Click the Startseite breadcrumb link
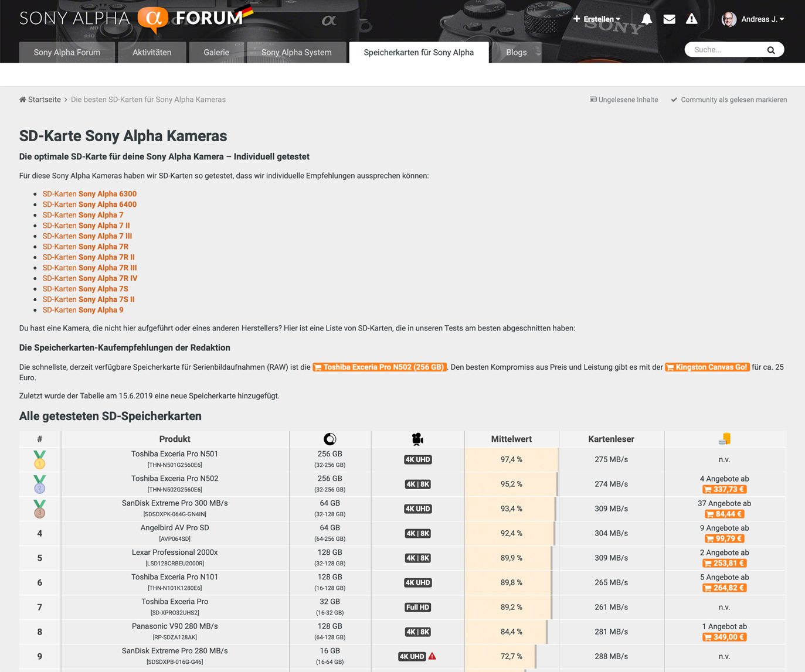Screen dimensions: 805x672 click(44, 100)
